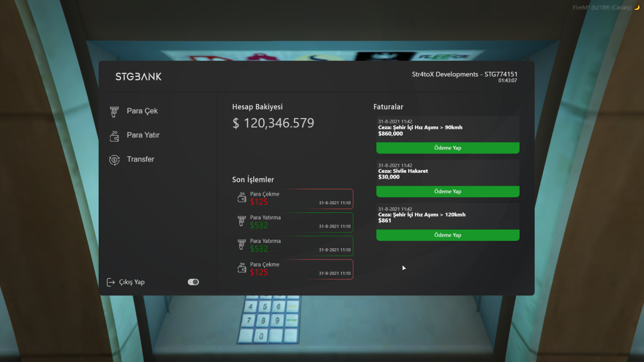Click the ATM icon beside Para Çek

(114, 111)
